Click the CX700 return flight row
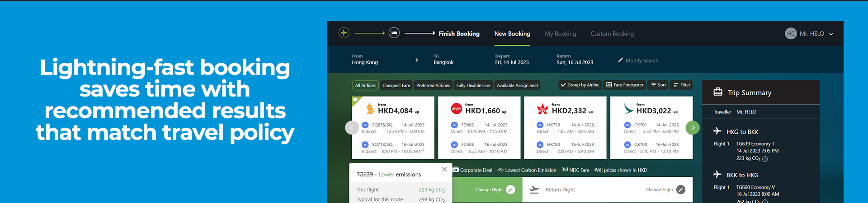Viewport: 868px width, 203px height. 651,148
